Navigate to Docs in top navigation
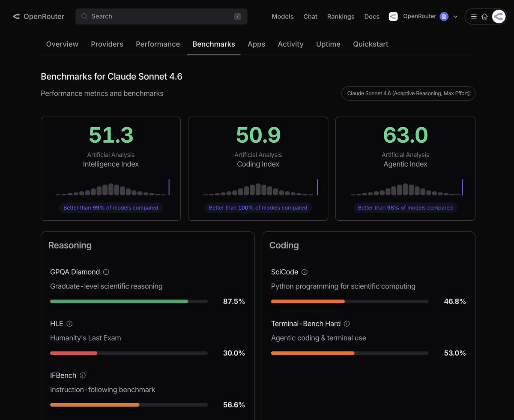514x420 pixels. pos(372,16)
